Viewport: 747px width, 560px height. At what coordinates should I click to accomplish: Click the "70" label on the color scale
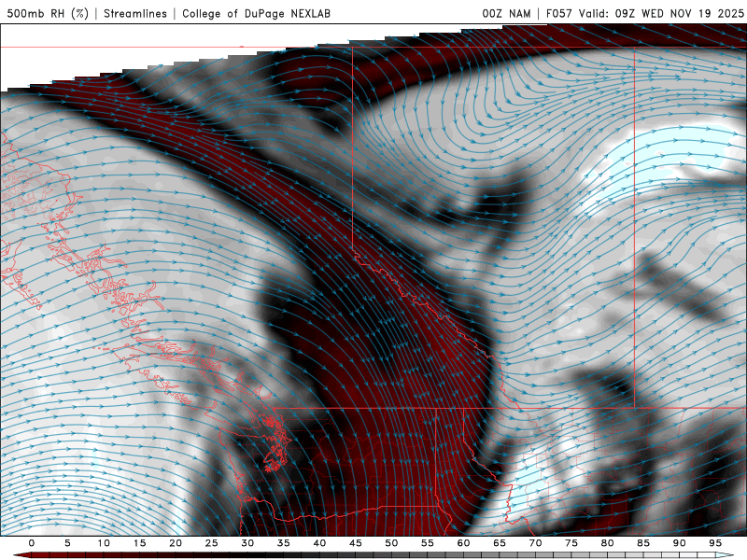click(535, 543)
